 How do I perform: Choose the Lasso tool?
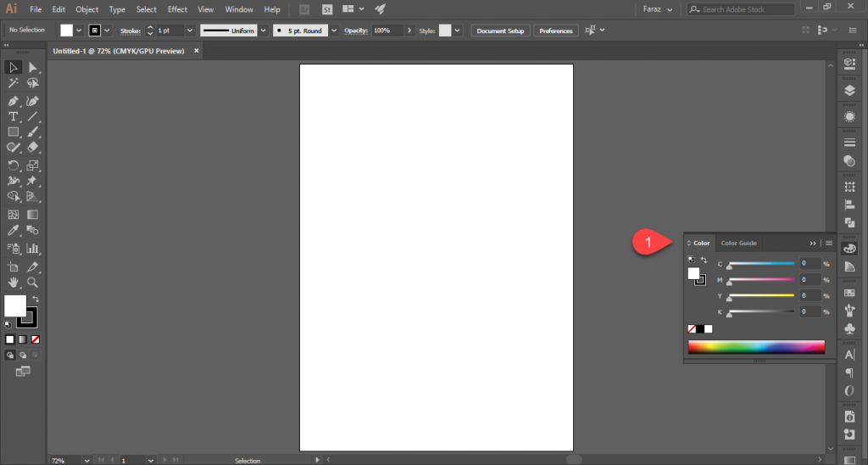(x=33, y=83)
